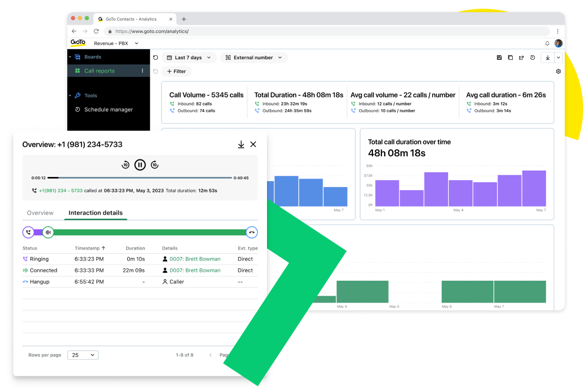Click the save report icon in the toolbar
Screen dimensions: 588x392
[x=499, y=57]
